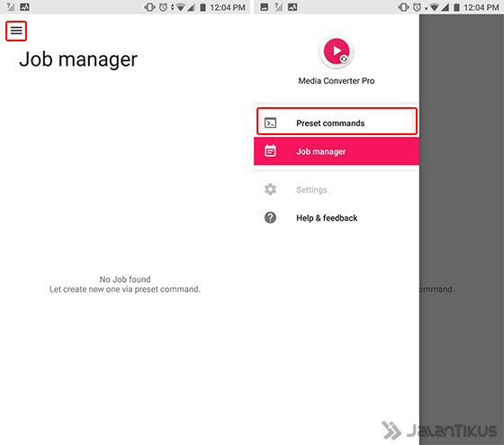504x445 pixels.
Task: Open the hamburger navigation menu
Action: coord(16,31)
